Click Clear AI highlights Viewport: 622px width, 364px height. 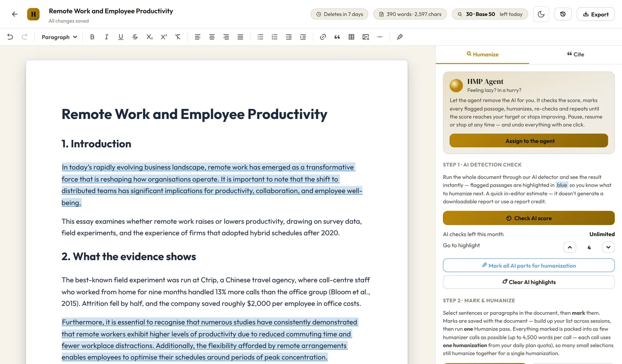529,282
